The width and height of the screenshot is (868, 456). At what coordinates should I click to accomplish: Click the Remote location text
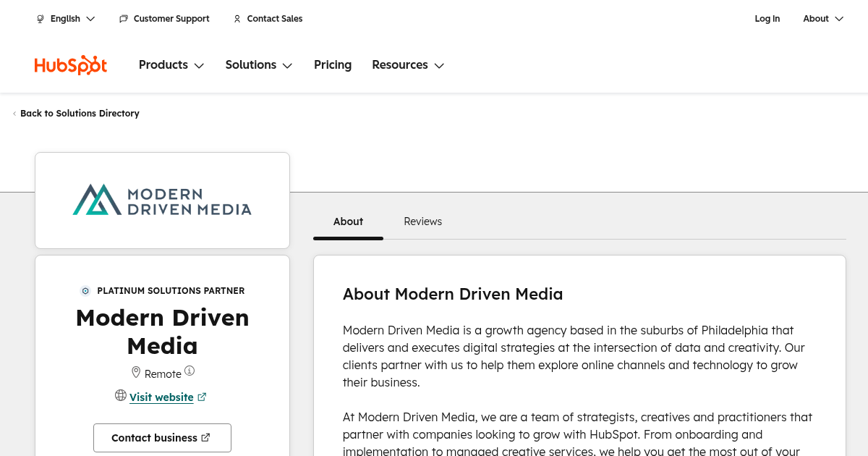(x=163, y=373)
